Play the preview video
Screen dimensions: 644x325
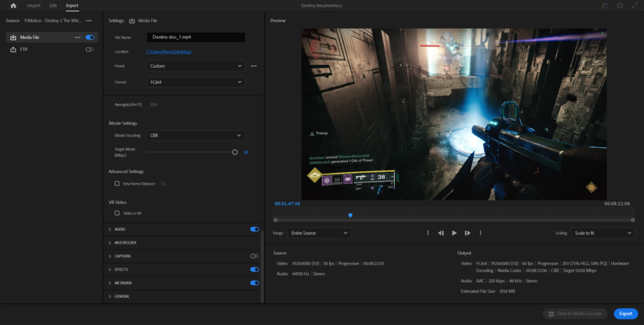(x=454, y=233)
